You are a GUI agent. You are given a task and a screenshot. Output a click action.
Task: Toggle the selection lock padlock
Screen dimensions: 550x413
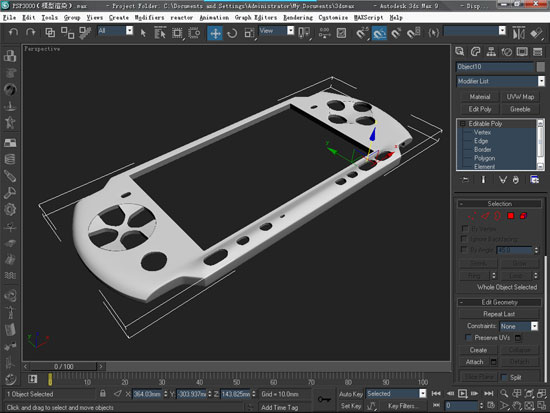[x=102, y=393]
